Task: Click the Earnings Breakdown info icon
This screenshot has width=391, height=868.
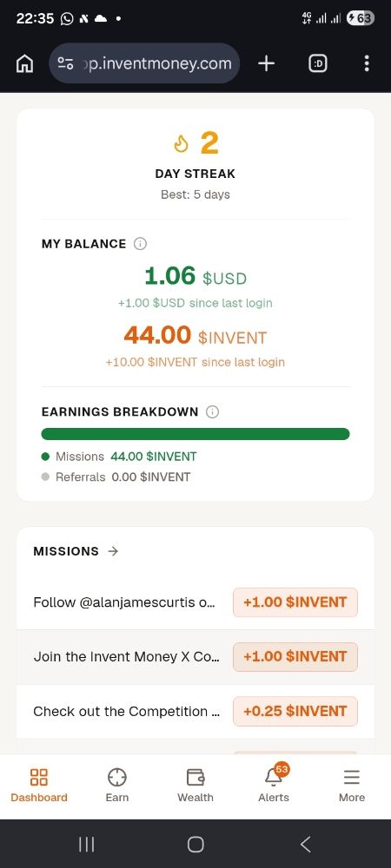Action: coord(212,411)
